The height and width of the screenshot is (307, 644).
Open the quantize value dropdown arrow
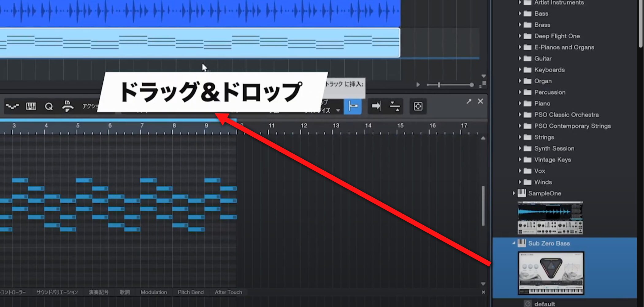coord(338,111)
